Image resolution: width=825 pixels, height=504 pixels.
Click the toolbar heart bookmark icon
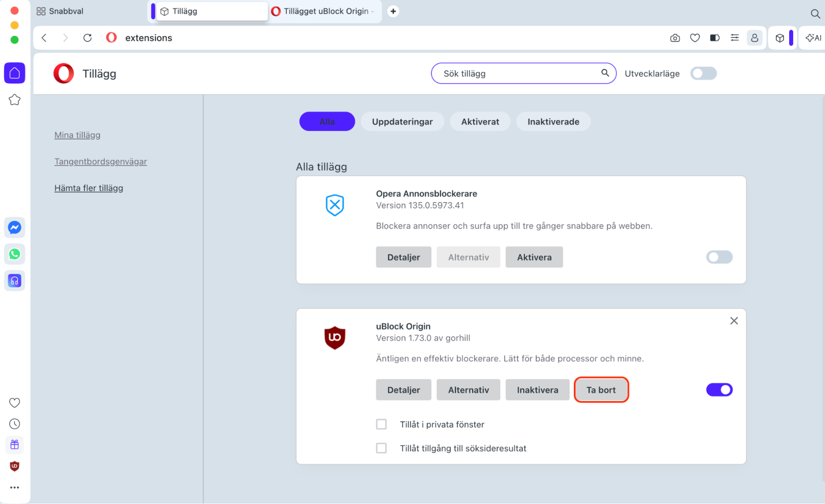(x=695, y=38)
